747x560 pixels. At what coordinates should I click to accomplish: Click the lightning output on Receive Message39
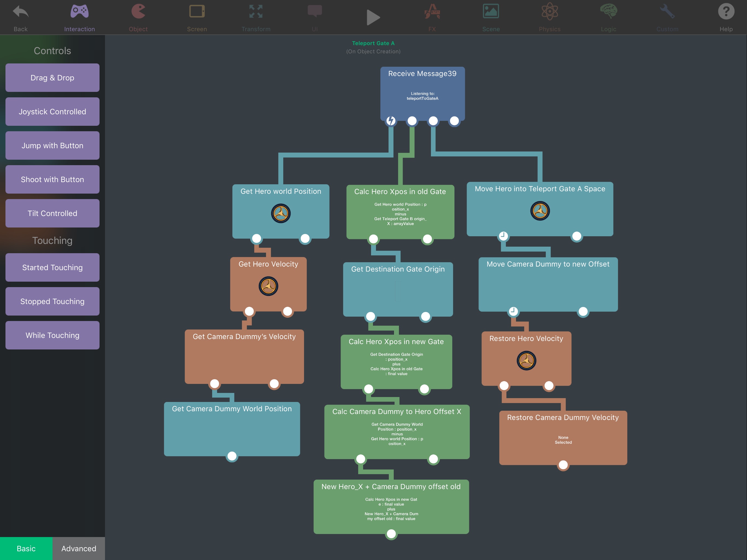[x=391, y=121]
